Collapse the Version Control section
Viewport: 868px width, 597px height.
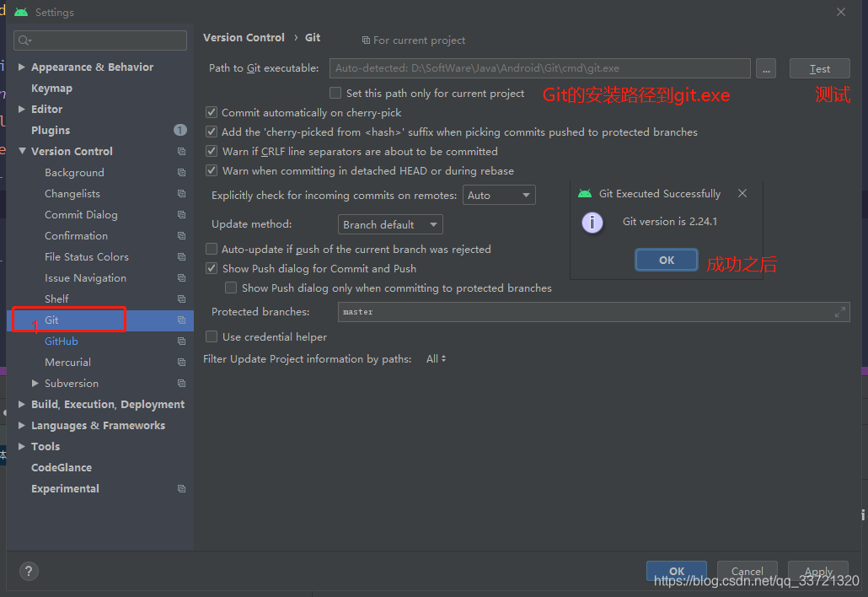tap(22, 151)
